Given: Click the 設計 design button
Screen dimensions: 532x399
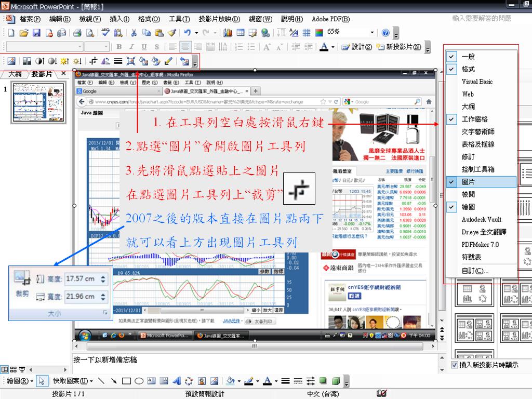Looking at the screenshot, I should (357, 47).
